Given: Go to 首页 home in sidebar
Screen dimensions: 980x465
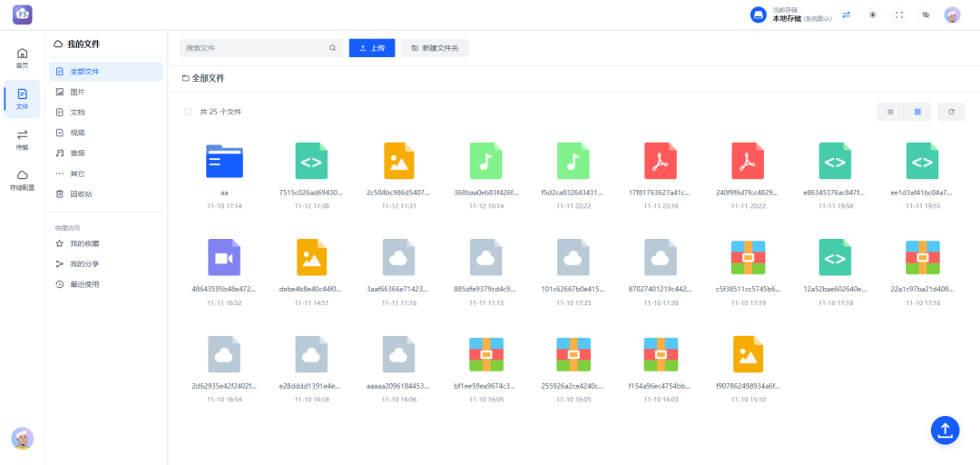Looking at the screenshot, I should pyautogui.click(x=22, y=58).
